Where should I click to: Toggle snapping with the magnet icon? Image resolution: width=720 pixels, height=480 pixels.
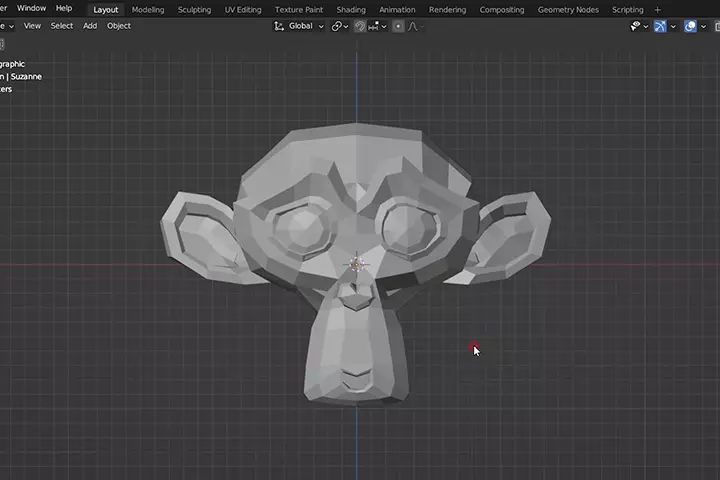360,26
